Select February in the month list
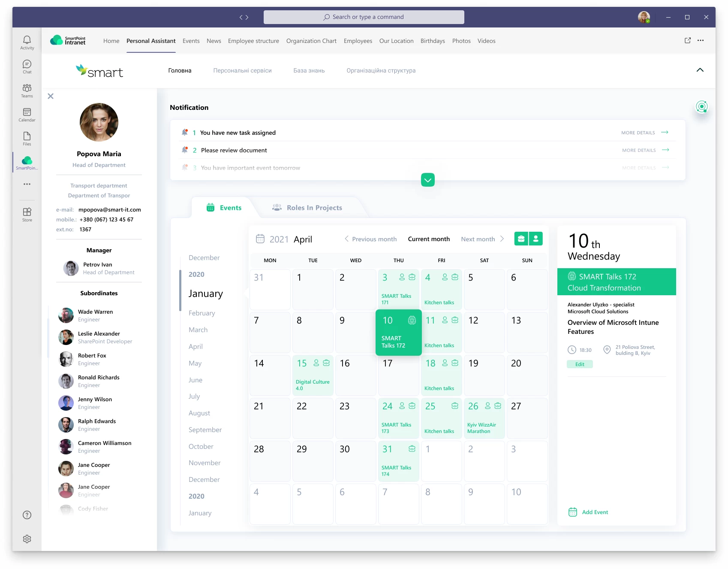 coord(202,313)
